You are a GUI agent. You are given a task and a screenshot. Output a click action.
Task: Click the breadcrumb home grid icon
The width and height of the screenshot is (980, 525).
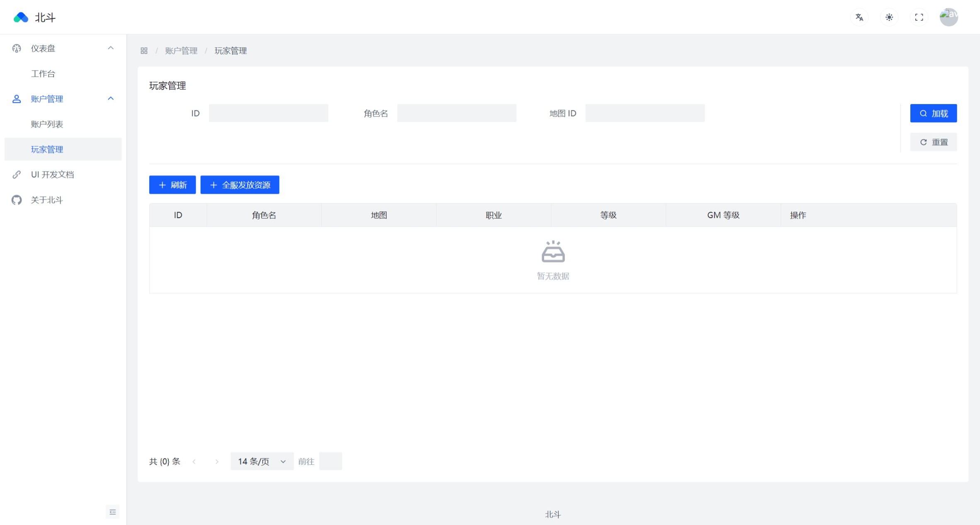(144, 51)
